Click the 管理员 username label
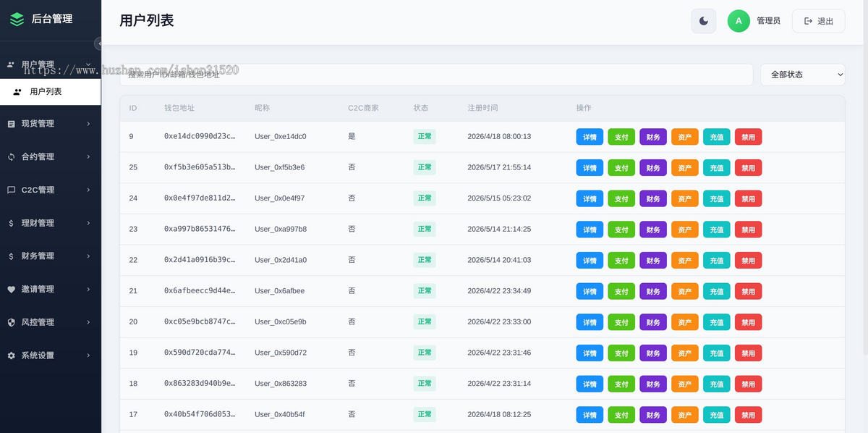868x433 pixels. 768,21
